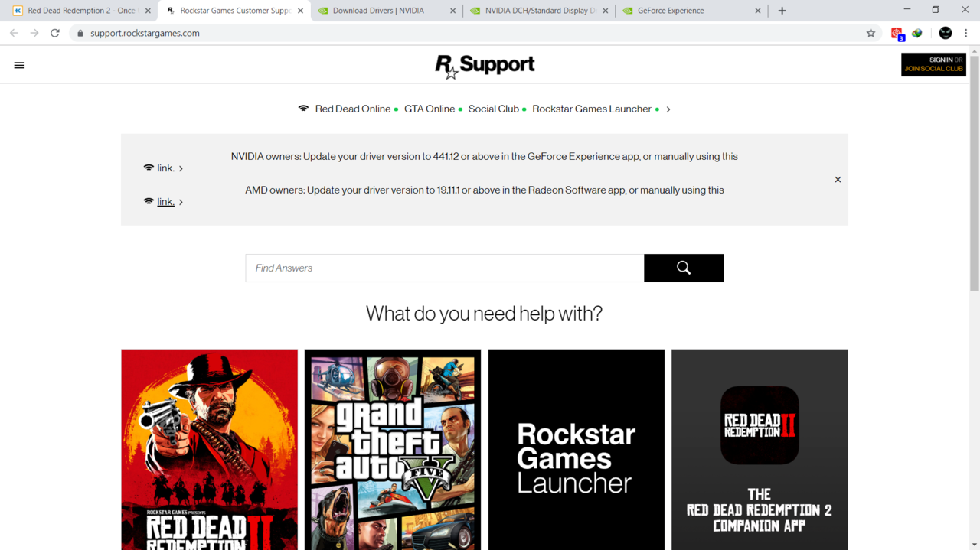Click chevron next to the NVIDIA link

[181, 168]
